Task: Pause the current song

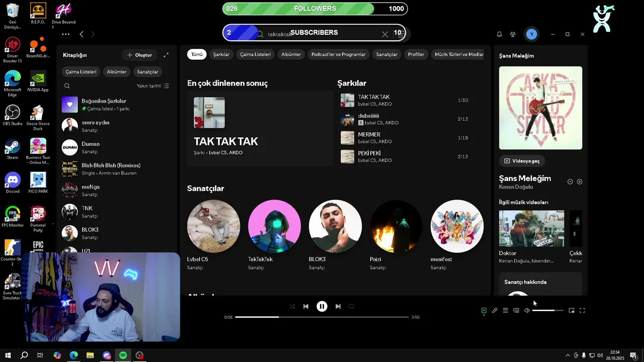Action: (x=322, y=306)
